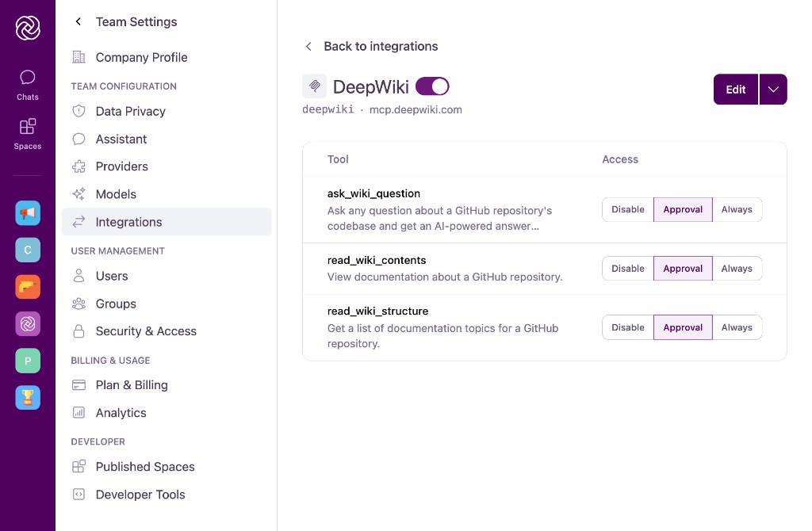The image size is (812, 531).
Task: Open the Analytics page
Action: [x=167, y=412]
